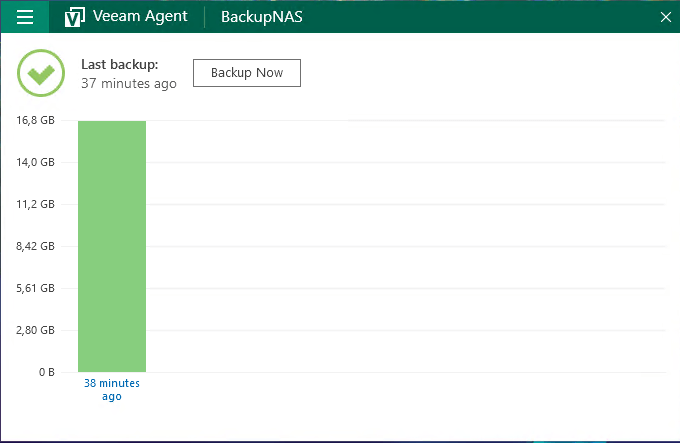Click the Veeam logo icon
Screen dimensions: 680x443
73,17
